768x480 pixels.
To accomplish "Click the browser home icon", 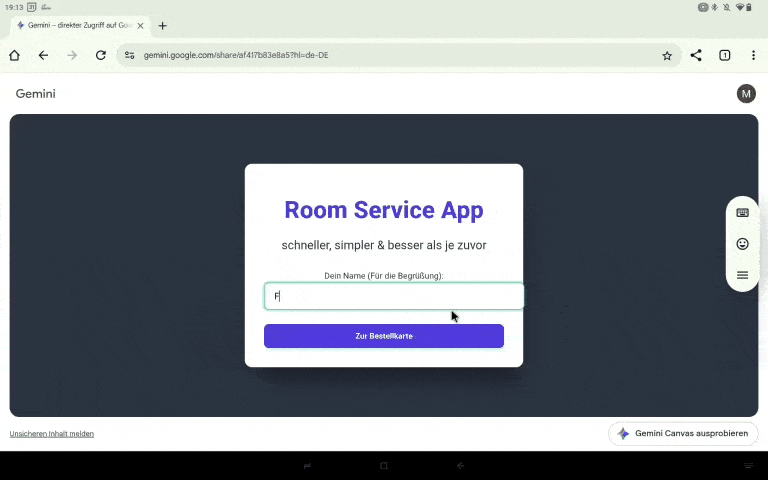I will (x=15, y=55).
